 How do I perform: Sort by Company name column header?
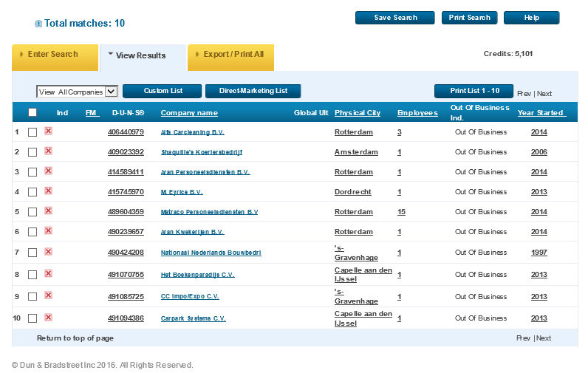point(189,113)
